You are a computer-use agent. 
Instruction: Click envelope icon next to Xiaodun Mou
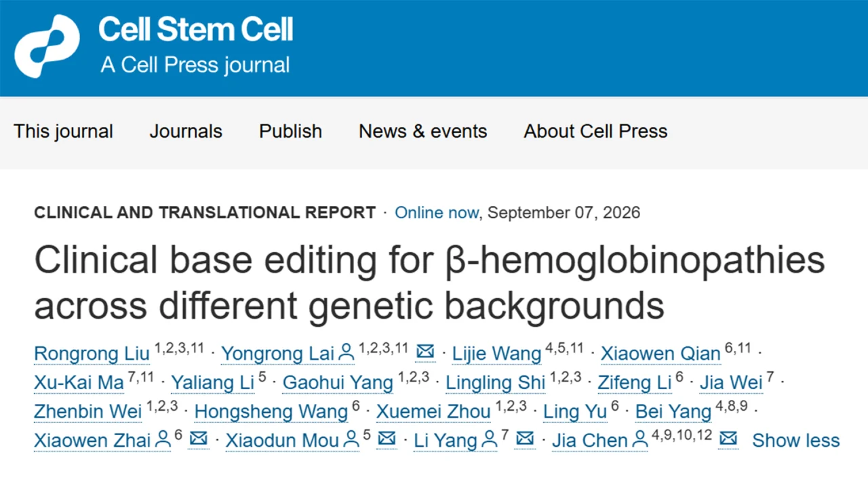coord(387,439)
